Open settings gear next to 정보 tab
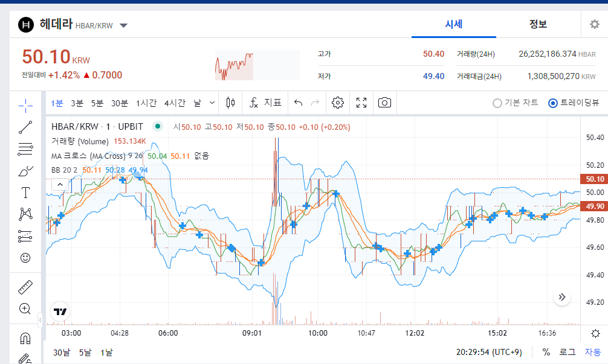Viewport: 608px width, 364px height. [x=595, y=24]
